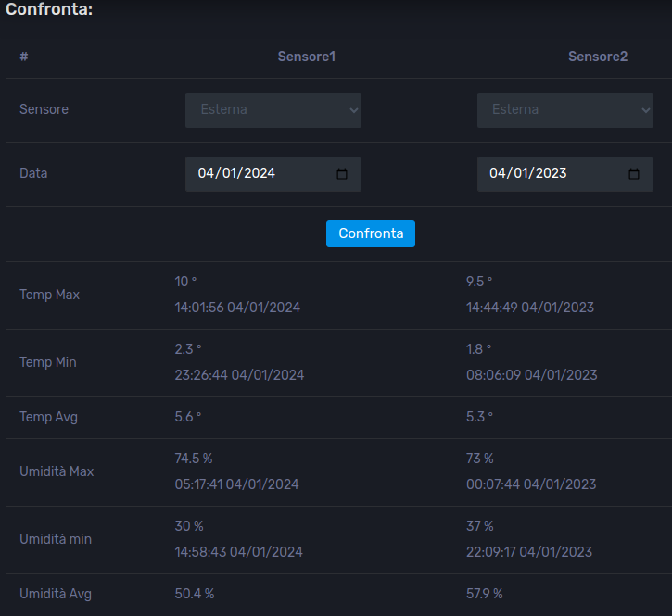Select the Temp Min row label
The height and width of the screenshot is (616, 672).
pyautogui.click(x=48, y=362)
